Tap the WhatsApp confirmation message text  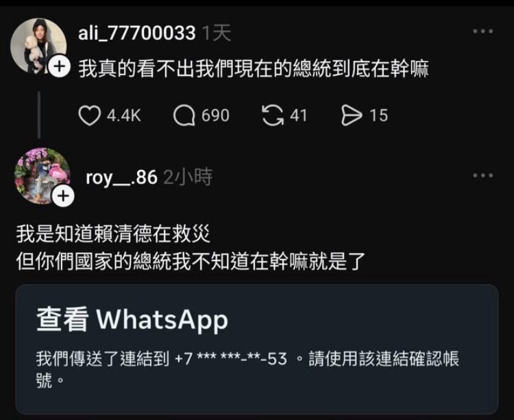tap(247, 369)
